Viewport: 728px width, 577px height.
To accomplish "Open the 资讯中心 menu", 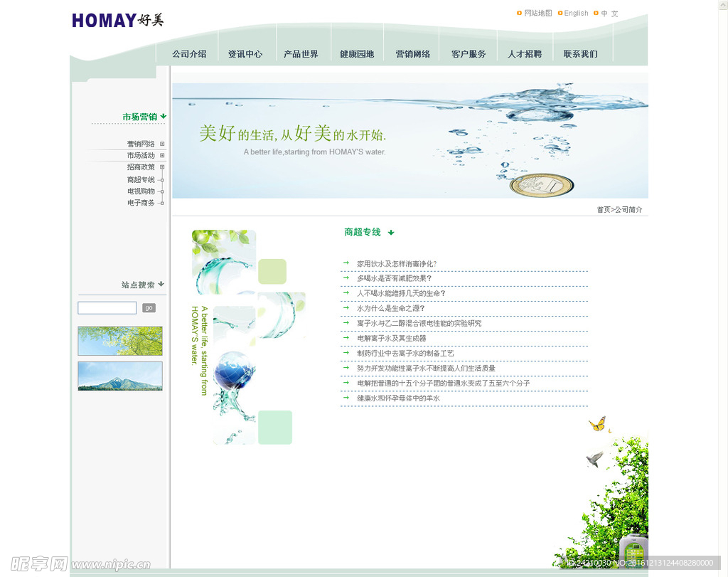I will 245,54.
